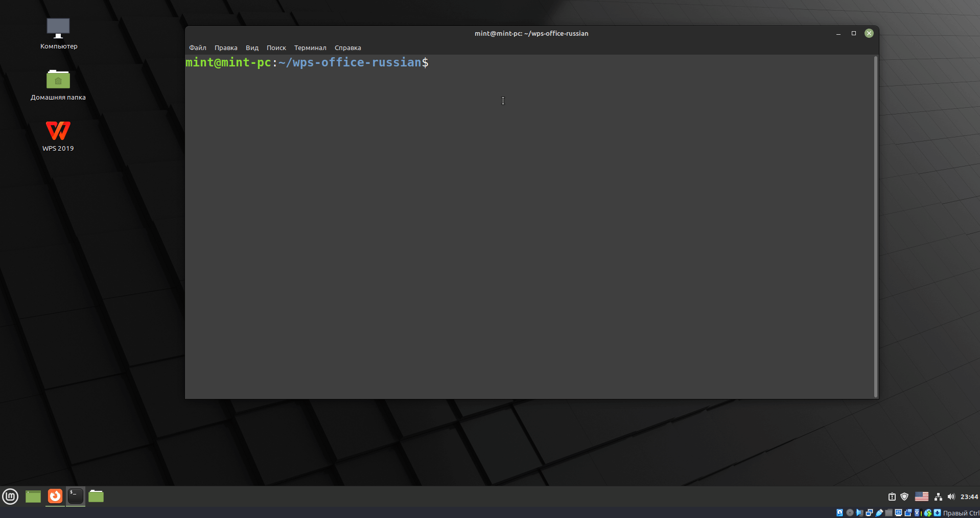Open the firewall shield tray icon
980x518 pixels.
(x=904, y=496)
